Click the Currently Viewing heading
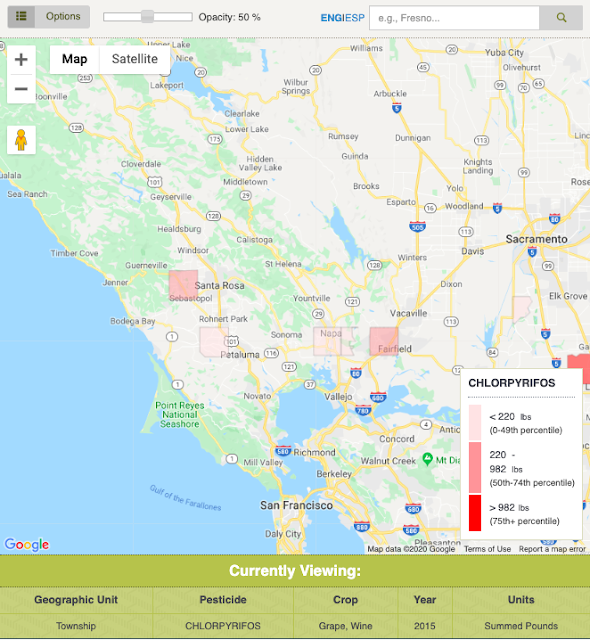The height and width of the screenshot is (640, 590). pos(295,571)
